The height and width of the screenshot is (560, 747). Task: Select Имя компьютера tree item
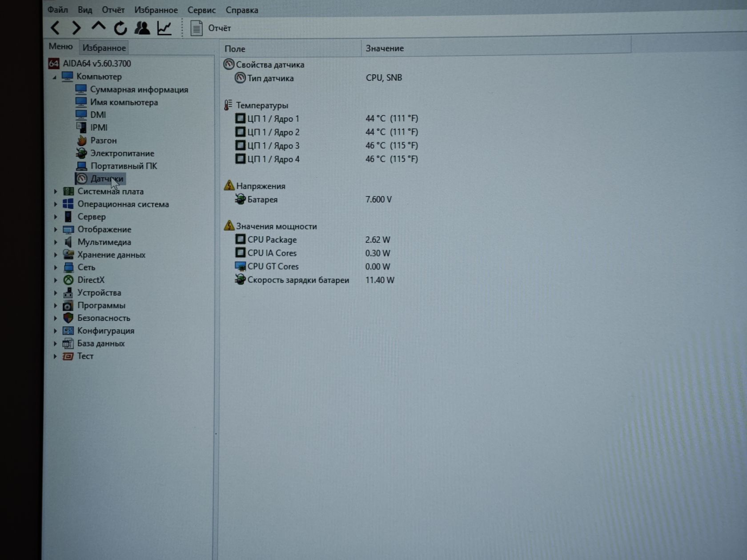pyautogui.click(x=124, y=102)
